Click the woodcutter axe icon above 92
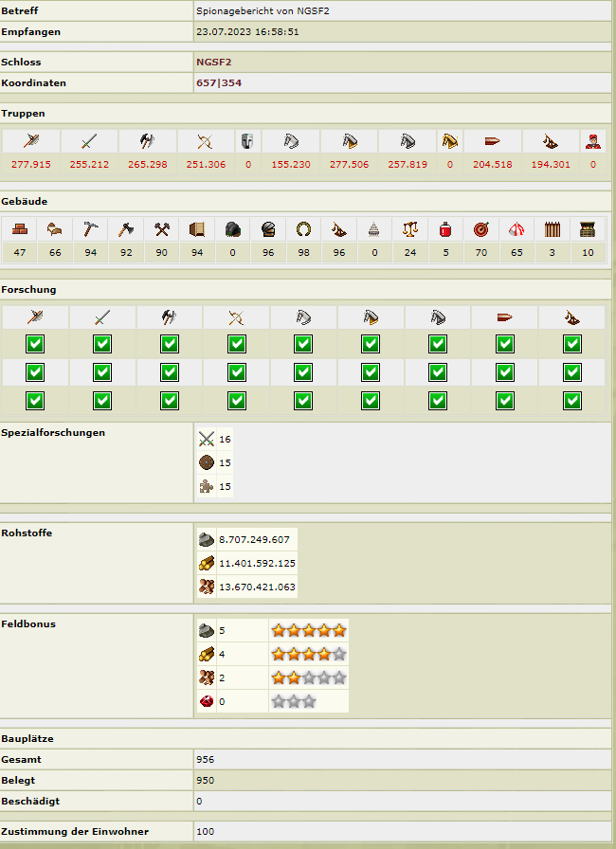 [x=126, y=229]
